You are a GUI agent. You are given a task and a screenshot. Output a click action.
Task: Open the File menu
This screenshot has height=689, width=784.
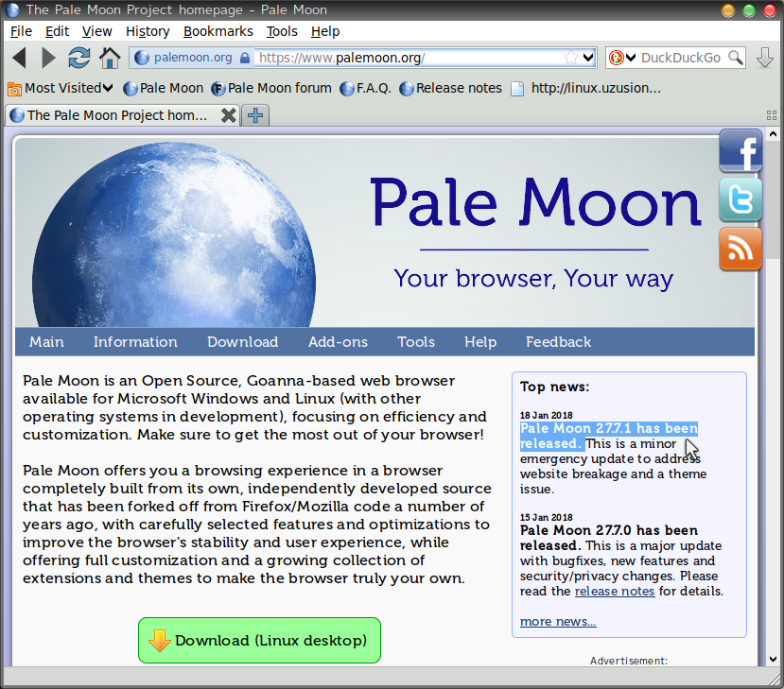pyautogui.click(x=21, y=31)
